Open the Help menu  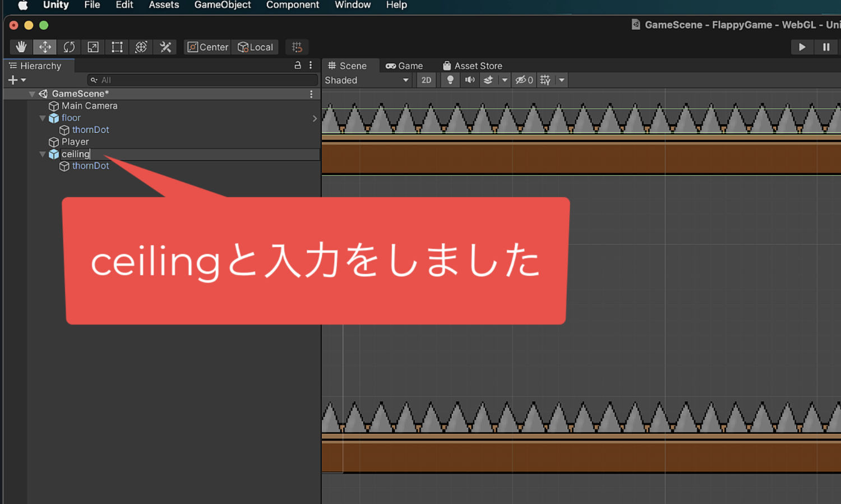(396, 5)
